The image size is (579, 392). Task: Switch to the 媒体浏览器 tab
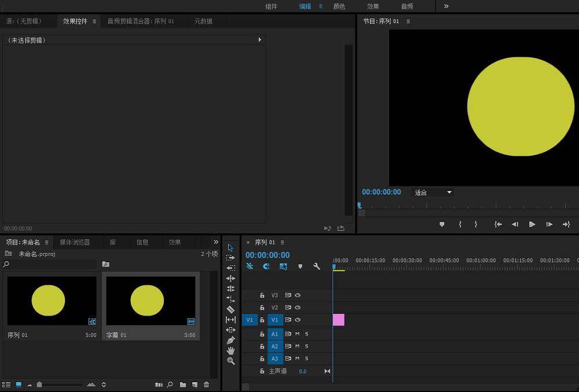(75, 242)
